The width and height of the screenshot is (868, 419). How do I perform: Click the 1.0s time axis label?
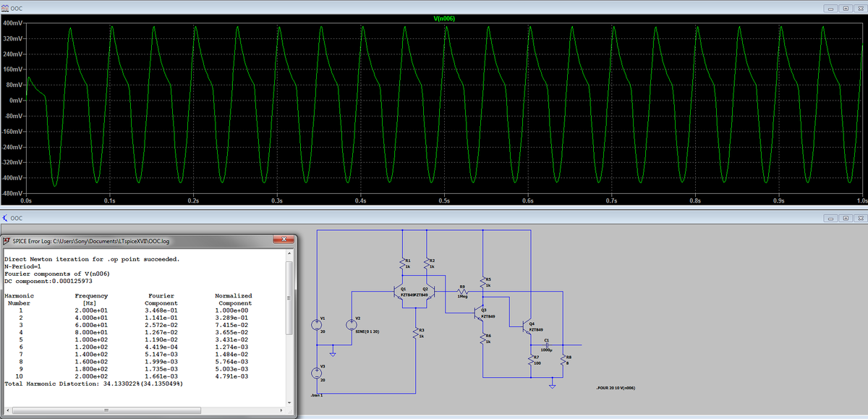861,199
